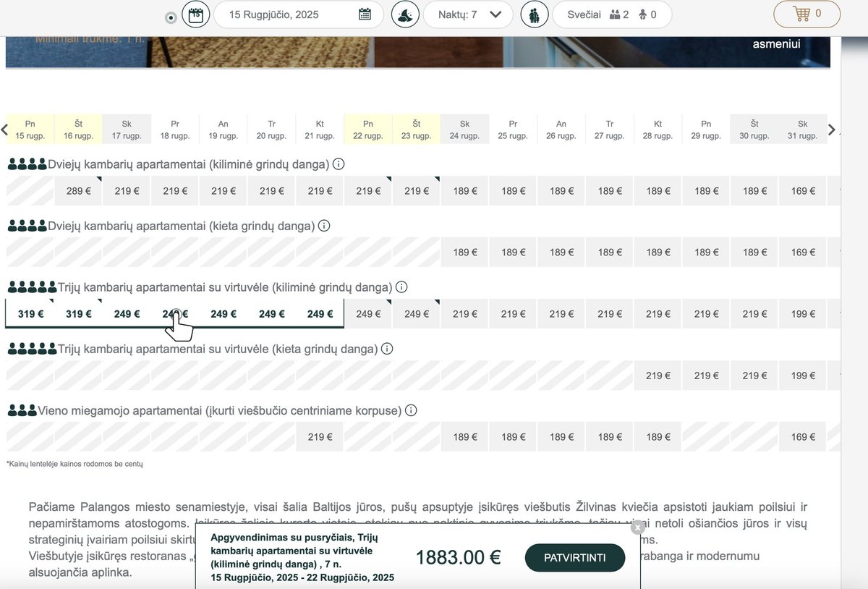The width and height of the screenshot is (868, 589).
Task: Close the booking summary popup
Action: point(637,527)
